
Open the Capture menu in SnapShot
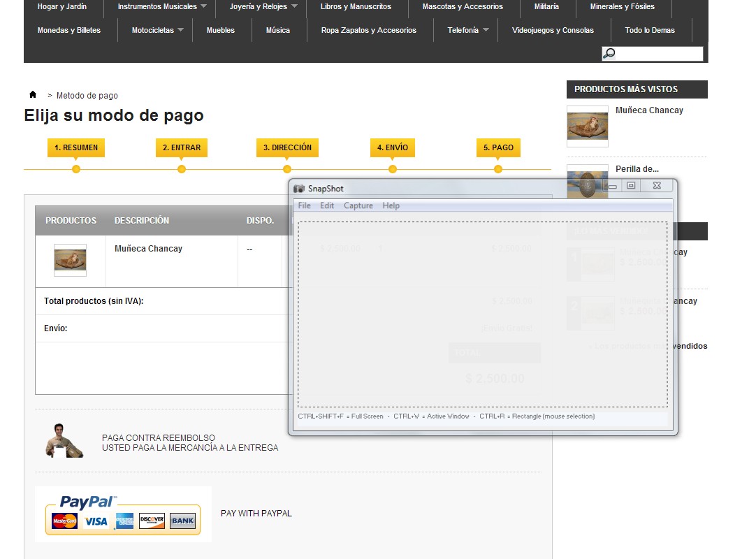[x=358, y=205]
